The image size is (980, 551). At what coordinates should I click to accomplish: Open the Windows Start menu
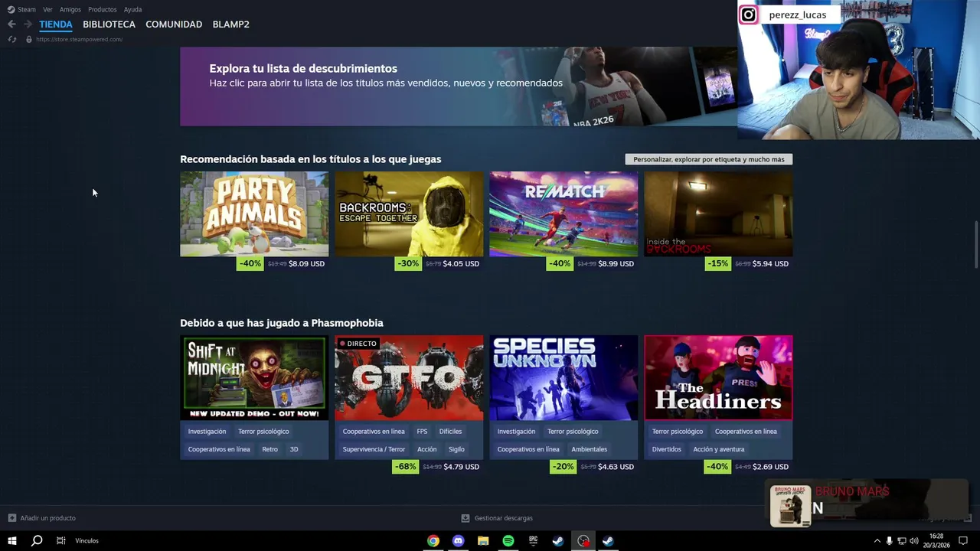(12, 541)
